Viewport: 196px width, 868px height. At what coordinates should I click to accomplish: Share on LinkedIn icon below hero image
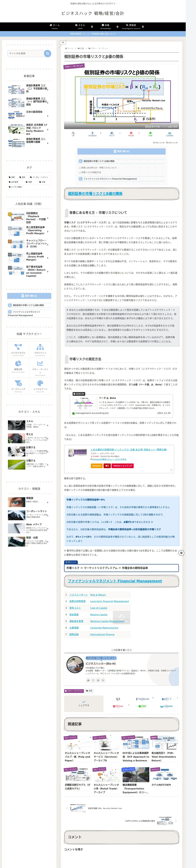coord(170,134)
